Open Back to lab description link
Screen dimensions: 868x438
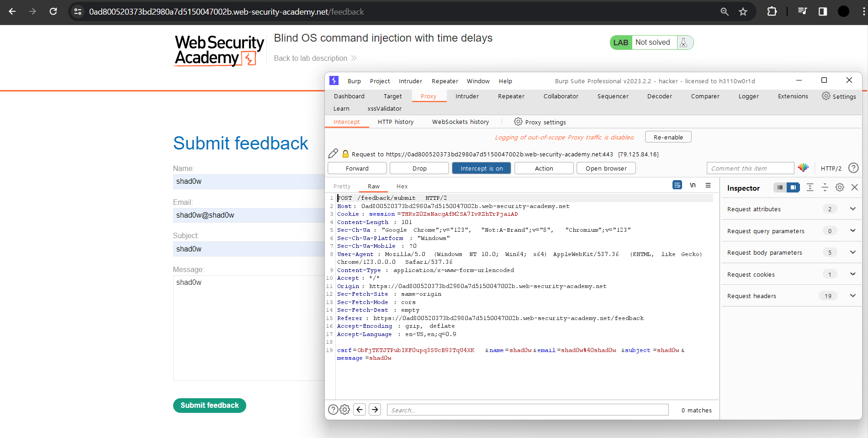(x=315, y=58)
